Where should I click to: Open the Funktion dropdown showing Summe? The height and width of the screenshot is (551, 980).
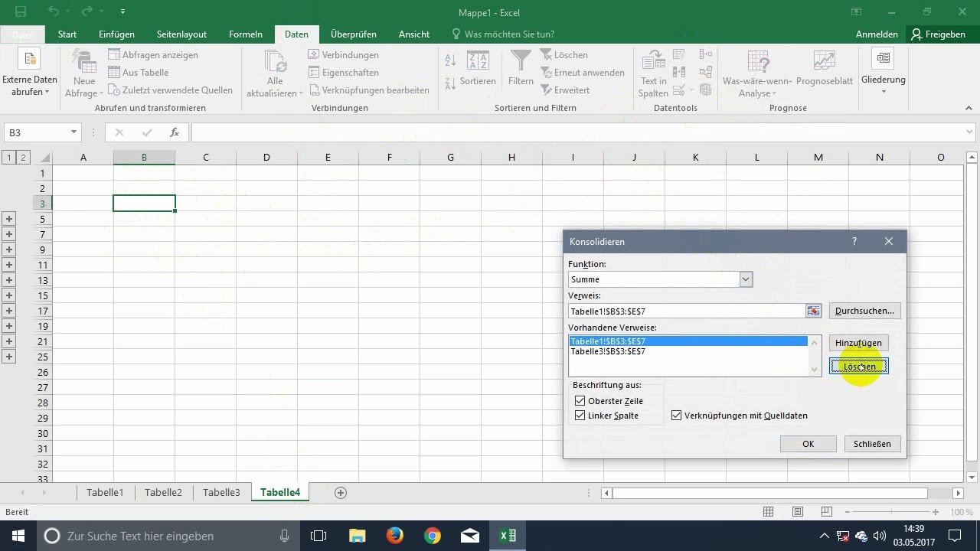coord(746,279)
